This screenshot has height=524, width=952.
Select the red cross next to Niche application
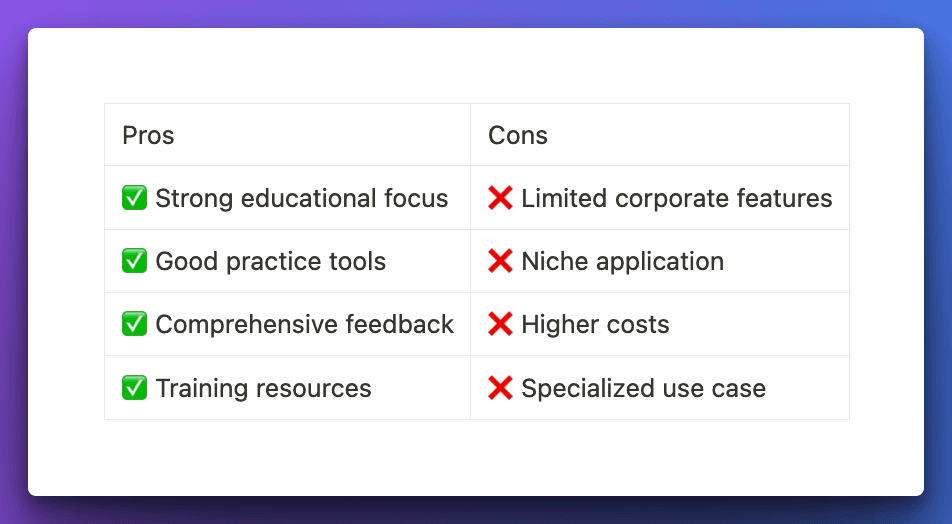(500, 262)
